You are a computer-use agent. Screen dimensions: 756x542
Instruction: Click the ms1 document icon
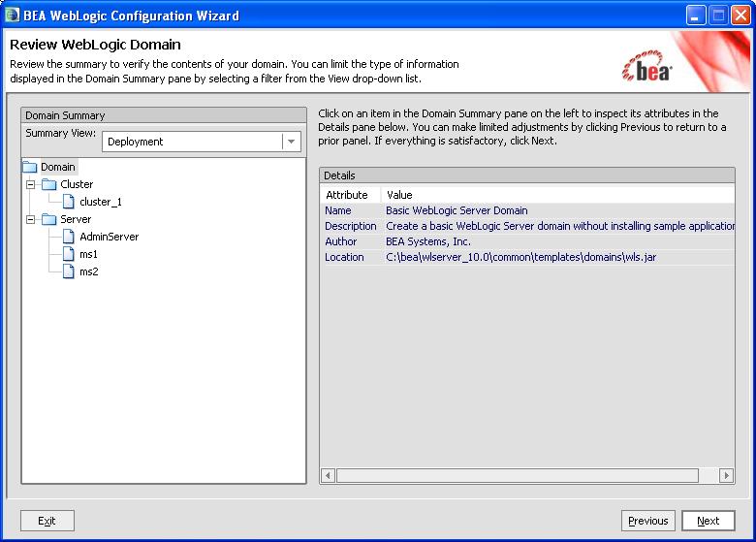point(69,254)
